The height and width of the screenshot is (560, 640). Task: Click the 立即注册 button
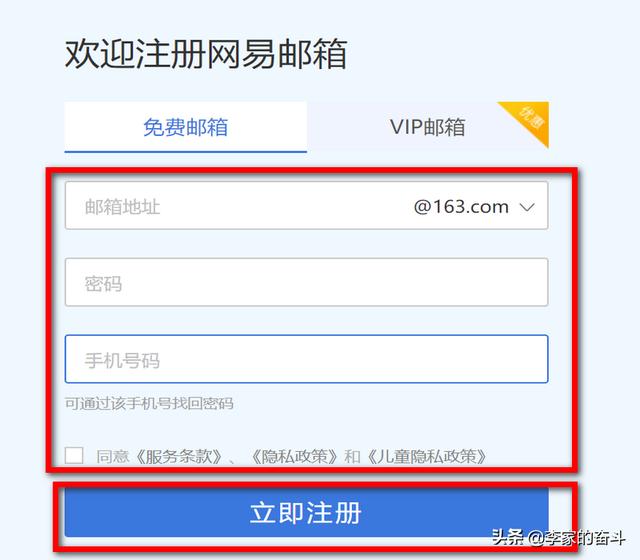306,512
